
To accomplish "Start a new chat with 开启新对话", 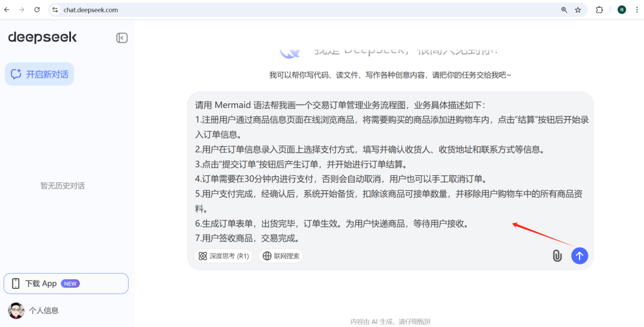I will coord(39,74).
